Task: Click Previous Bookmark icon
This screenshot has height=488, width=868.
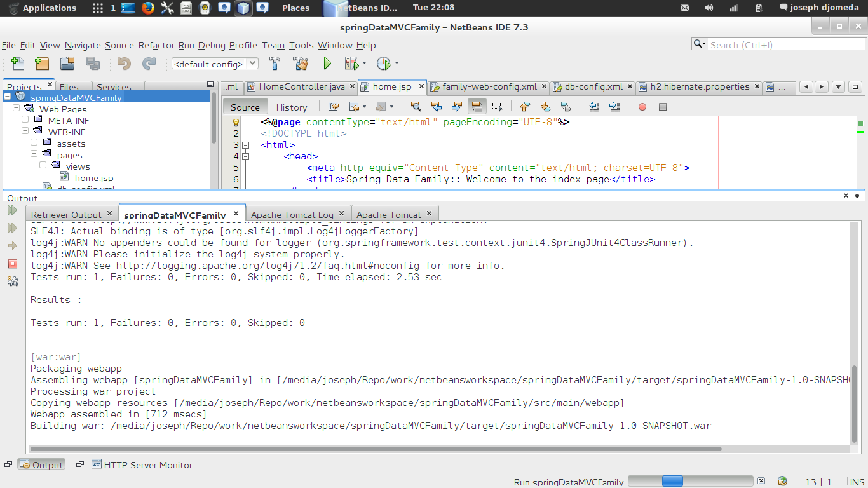Action: click(x=525, y=107)
